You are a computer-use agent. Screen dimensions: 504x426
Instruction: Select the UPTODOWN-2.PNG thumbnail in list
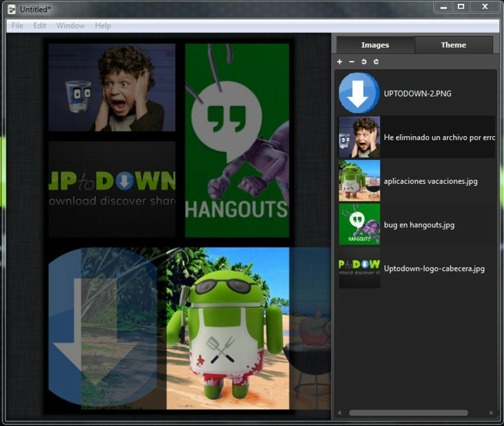pos(359,93)
